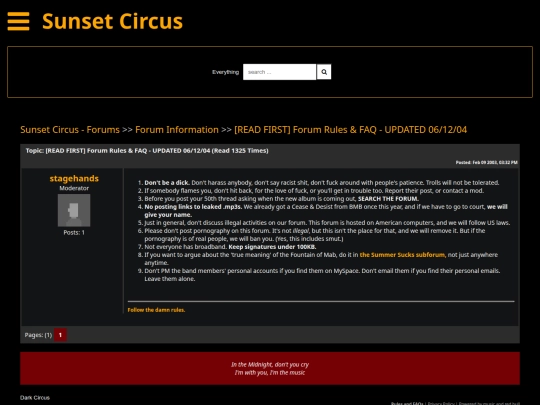Click the 'Moderator' role label

[x=74, y=188]
